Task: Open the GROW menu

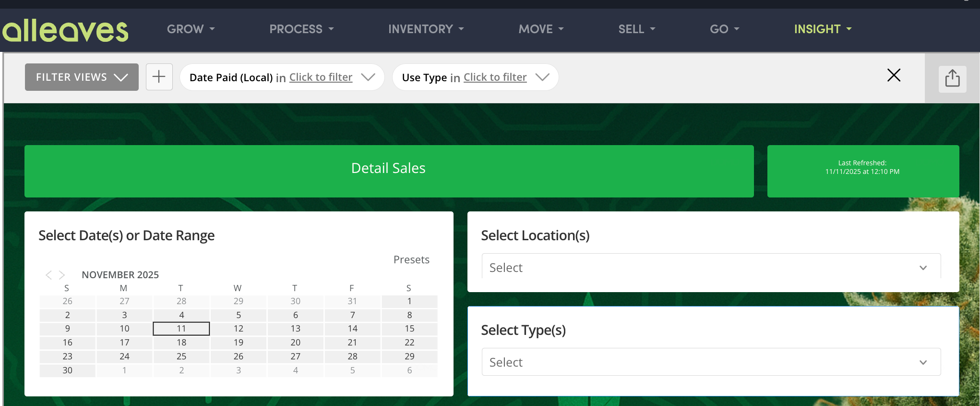Action: [191, 29]
